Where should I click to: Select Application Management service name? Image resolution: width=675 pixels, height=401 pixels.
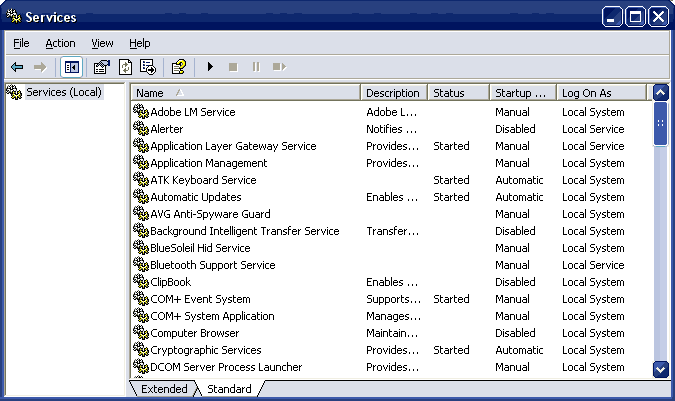(x=209, y=163)
